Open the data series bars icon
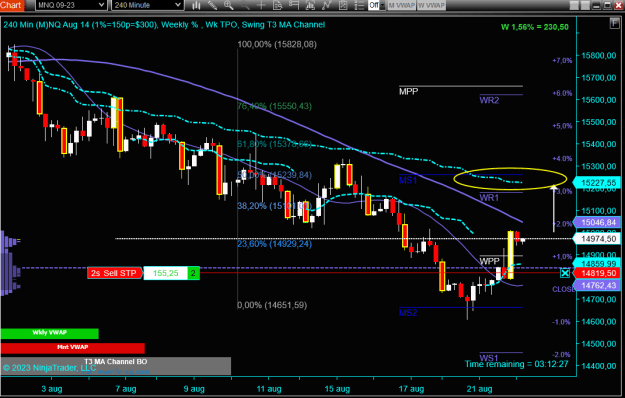This screenshot has width=625, height=398. 310,5
